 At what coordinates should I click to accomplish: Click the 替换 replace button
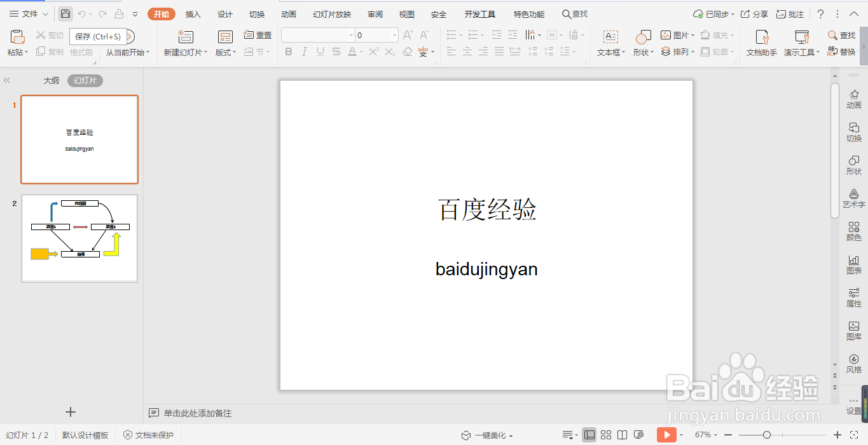pos(841,51)
